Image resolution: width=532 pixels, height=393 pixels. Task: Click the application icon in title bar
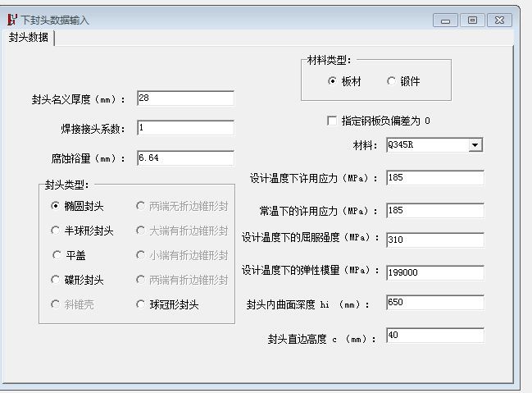pyautogui.click(x=11, y=20)
